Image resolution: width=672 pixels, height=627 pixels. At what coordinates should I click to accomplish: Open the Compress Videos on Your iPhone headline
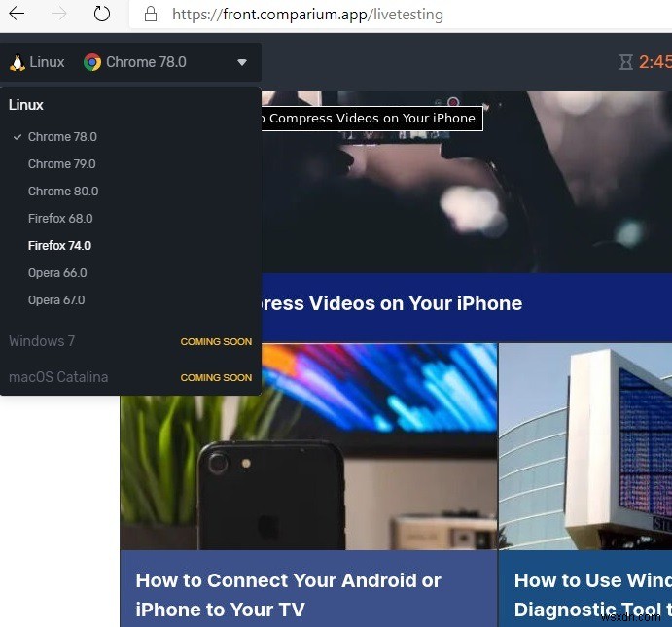(x=392, y=303)
